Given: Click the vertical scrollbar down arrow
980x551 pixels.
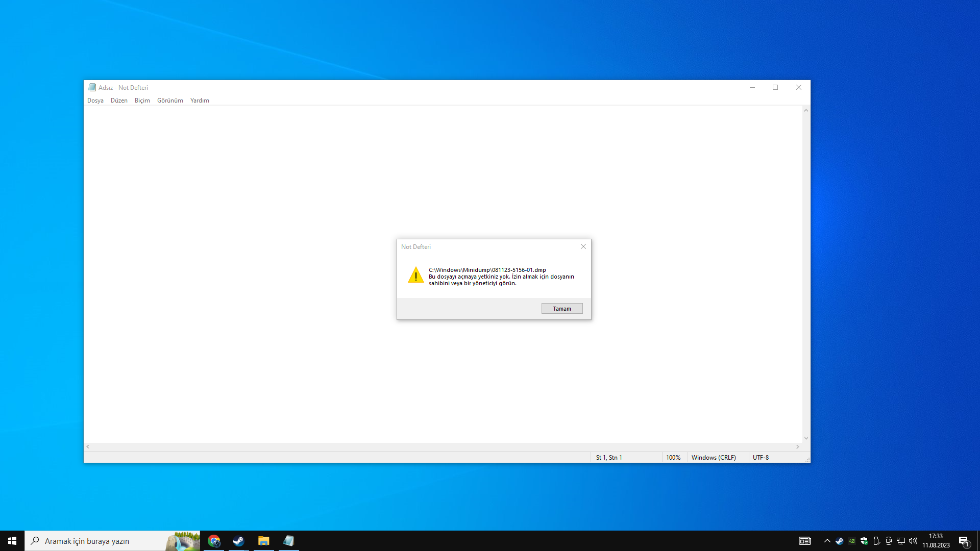Looking at the screenshot, I should coord(806,438).
